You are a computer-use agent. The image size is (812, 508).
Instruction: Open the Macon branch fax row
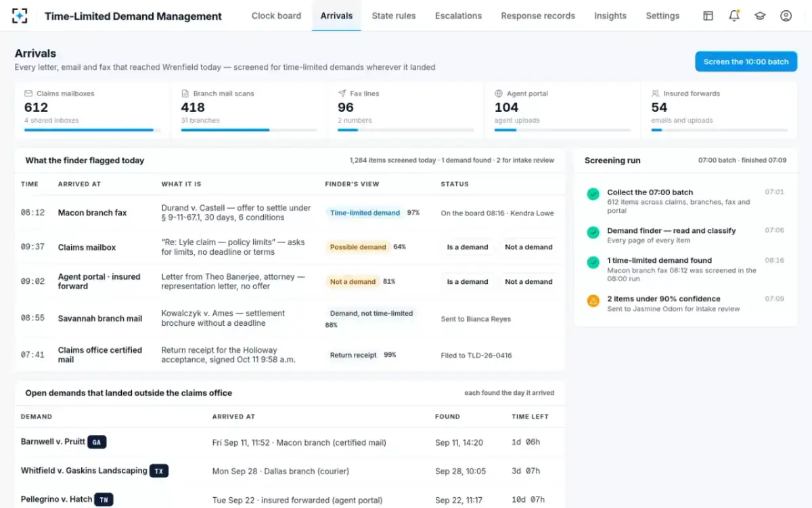pyautogui.click(x=290, y=213)
